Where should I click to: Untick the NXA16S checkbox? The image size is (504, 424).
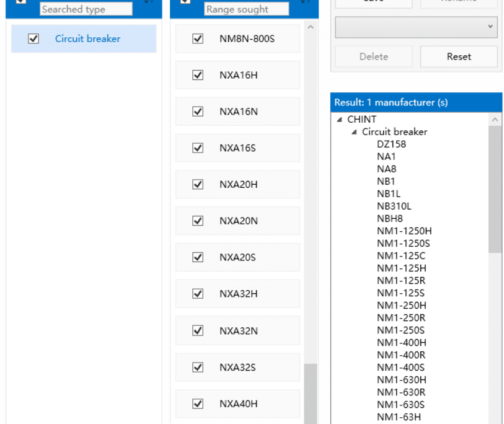pos(198,148)
